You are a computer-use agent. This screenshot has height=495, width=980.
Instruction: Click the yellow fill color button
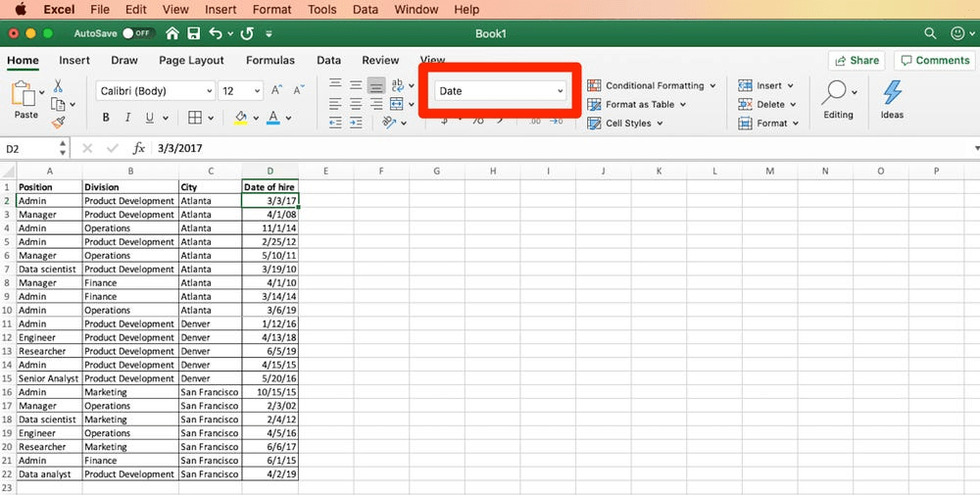[240, 118]
